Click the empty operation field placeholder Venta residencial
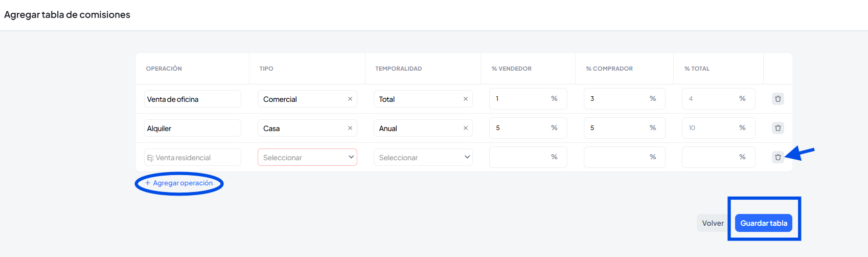The height and width of the screenshot is (257, 868). pyautogui.click(x=192, y=157)
